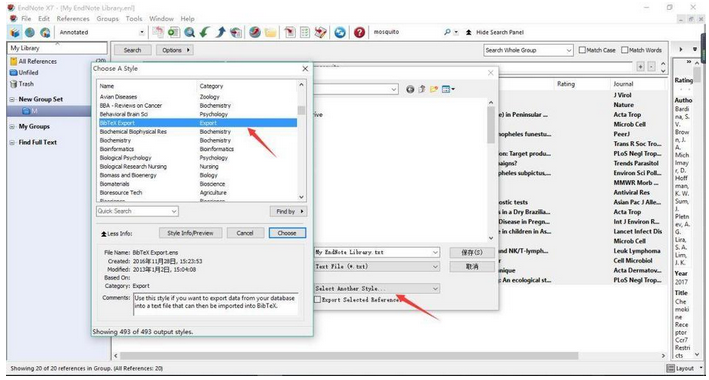Click the red Help question mark icon
Screen dimensions: 709x380
tap(359, 33)
